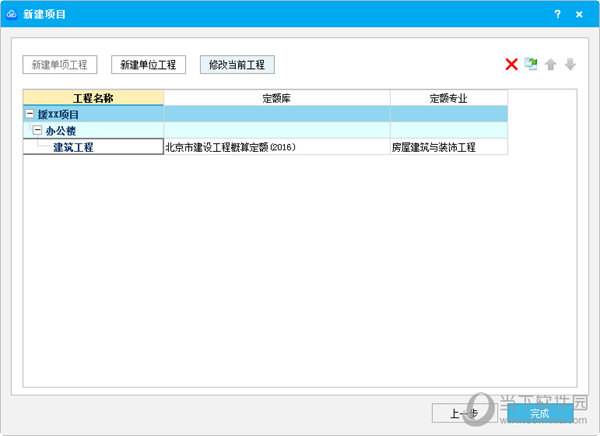Image resolution: width=600 pixels, height=436 pixels.
Task: Click the 新建单位工程 button
Action: 148,65
